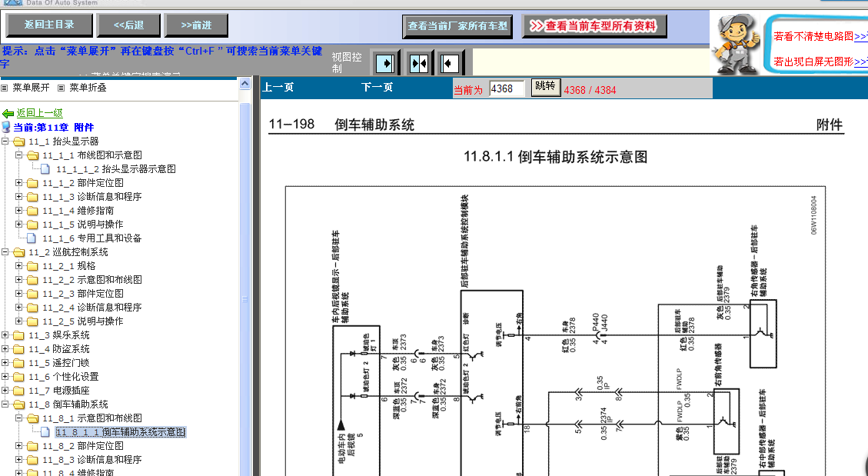Open 11_1_1_2 抬头显示器示意图 page
Viewport: 868px width, 476px height.
point(116,169)
